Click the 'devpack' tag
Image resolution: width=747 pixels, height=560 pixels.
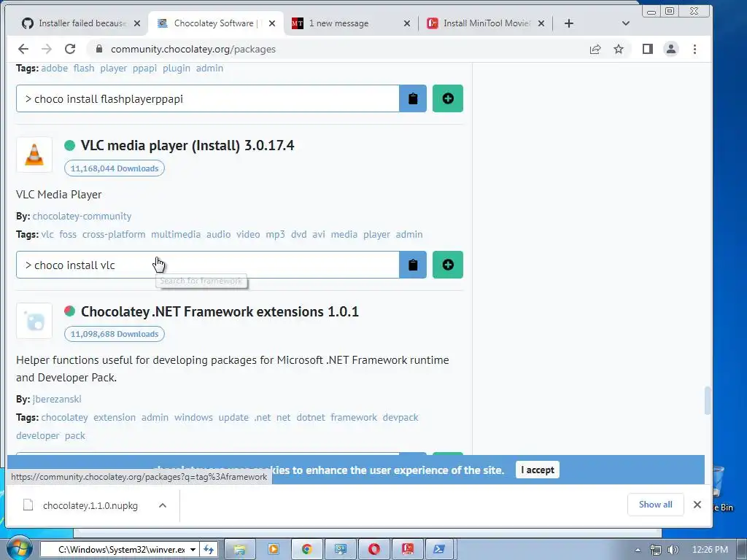[400, 418]
